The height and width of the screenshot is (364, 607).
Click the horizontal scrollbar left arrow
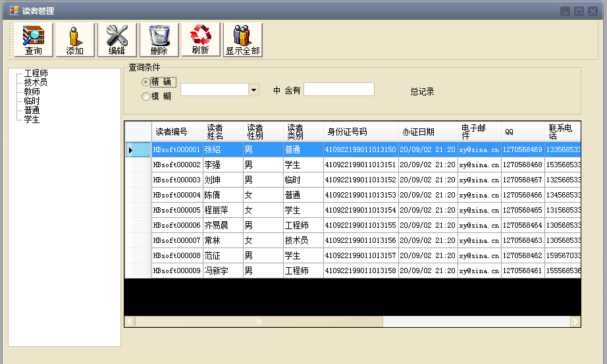point(130,321)
